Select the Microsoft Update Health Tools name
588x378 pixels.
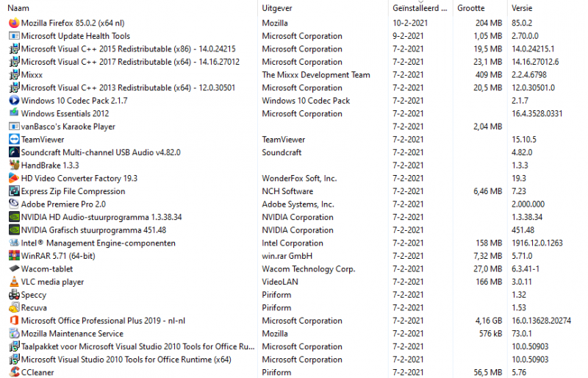[x=76, y=36]
